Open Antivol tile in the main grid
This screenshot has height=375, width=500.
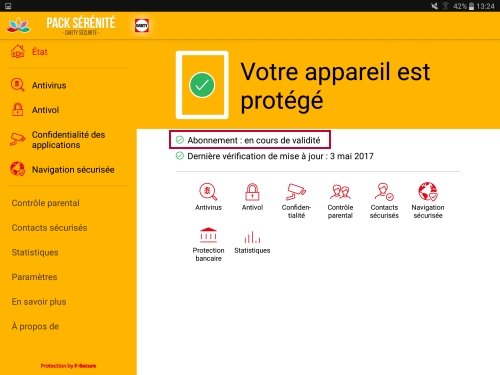point(252,197)
